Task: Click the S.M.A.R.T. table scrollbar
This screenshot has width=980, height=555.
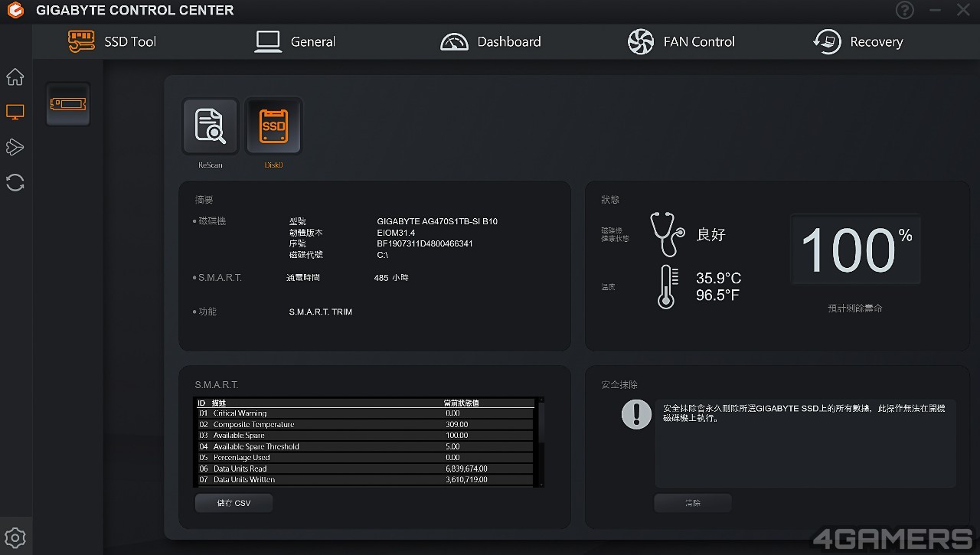Action: pos(541,442)
